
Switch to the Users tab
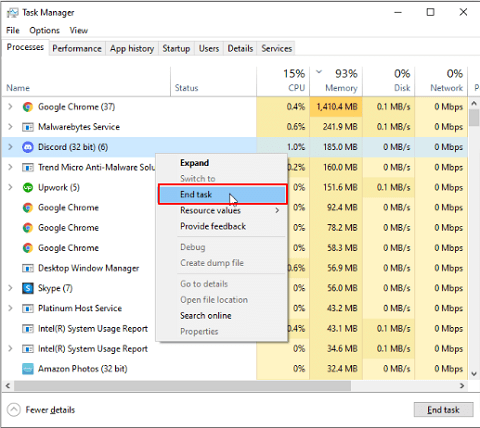[209, 49]
